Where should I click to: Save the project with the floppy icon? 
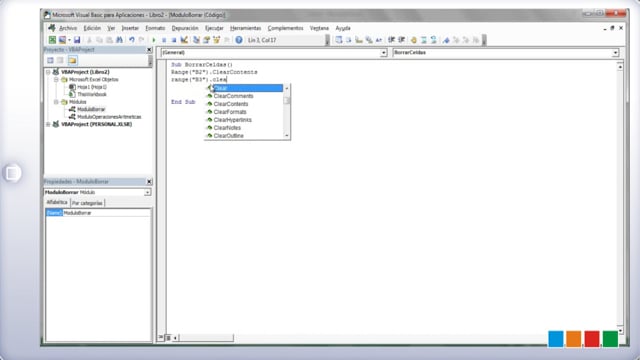point(77,40)
